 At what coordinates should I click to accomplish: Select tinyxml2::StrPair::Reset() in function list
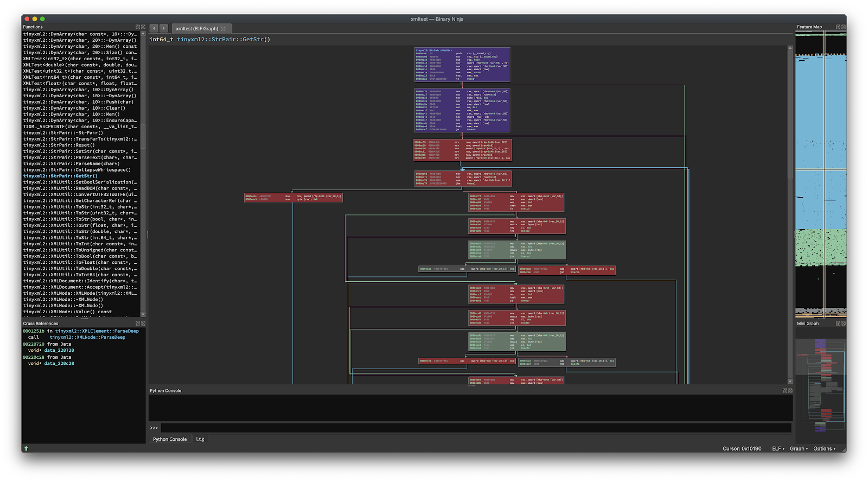tap(59, 145)
